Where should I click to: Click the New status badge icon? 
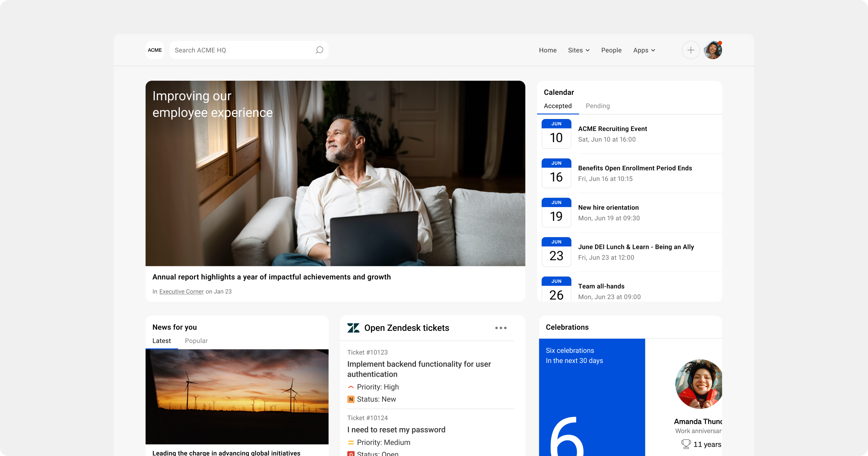tap(351, 399)
